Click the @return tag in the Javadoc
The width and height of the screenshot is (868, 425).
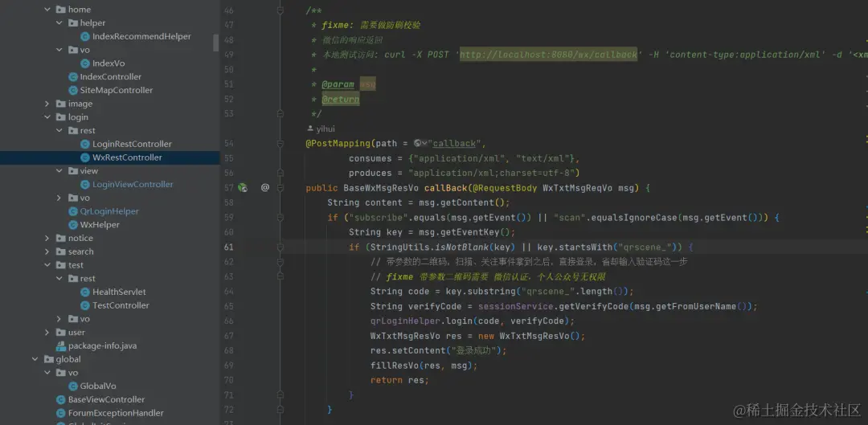pyautogui.click(x=341, y=99)
